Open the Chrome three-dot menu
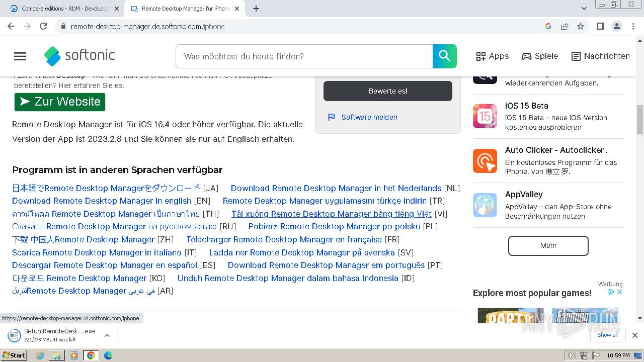 pos(632,26)
